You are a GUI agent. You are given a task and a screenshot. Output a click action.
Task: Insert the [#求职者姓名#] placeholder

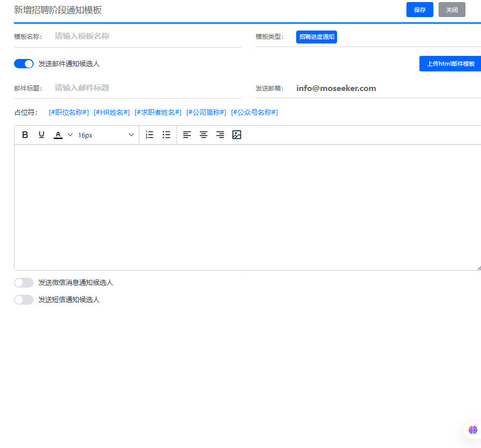pos(158,112)
